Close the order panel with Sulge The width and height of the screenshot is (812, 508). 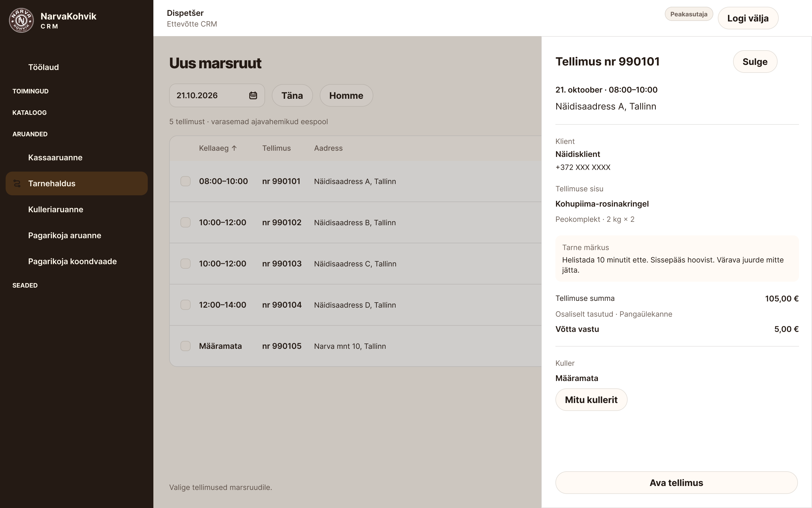pyautogui.click(x=755, y=62)
